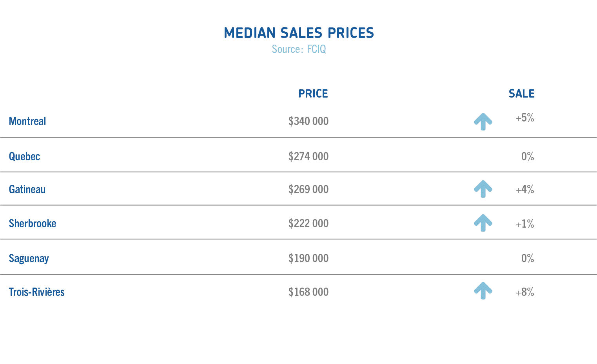Viewport: 597px width, 364px height.
Task: Click the +8% sale change value
Action: tap(525, 292)
